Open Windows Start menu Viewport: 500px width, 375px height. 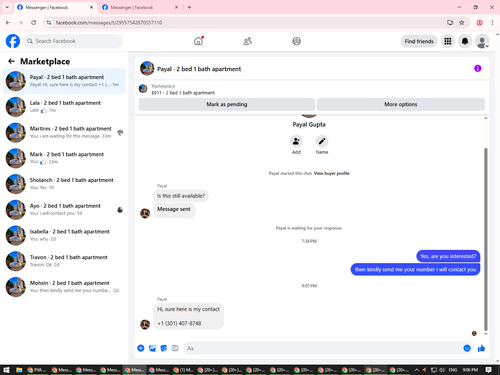coord(6,370)
